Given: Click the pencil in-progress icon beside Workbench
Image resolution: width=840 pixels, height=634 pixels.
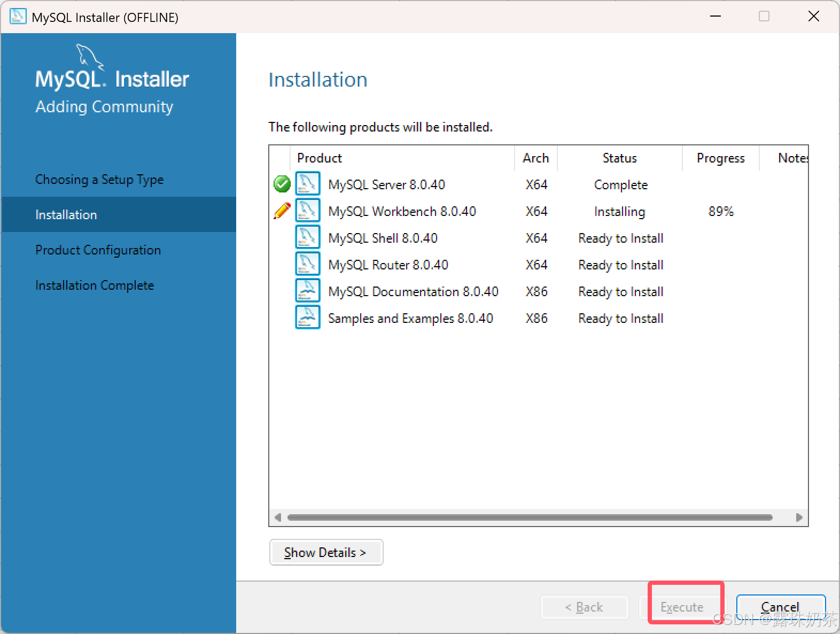Looking at the screenshot, I should 282,211.
